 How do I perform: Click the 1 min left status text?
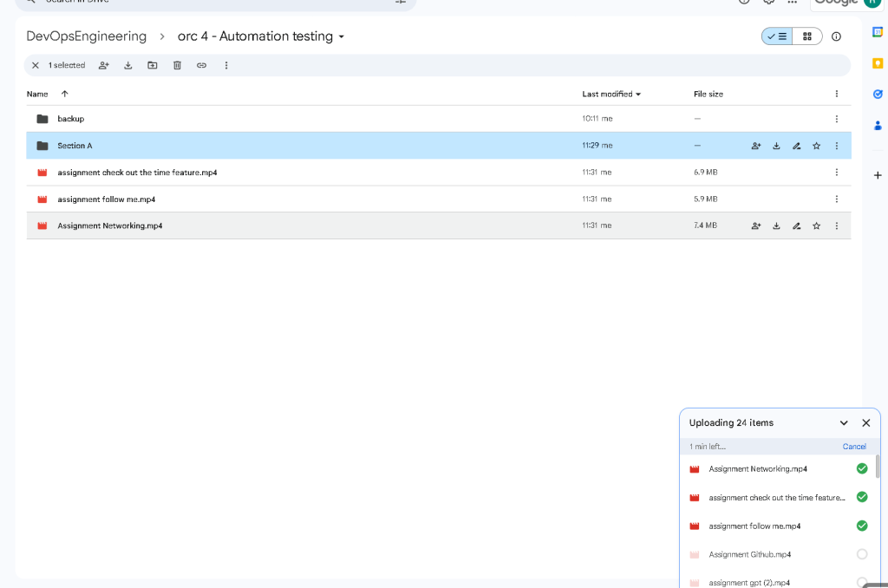pyautogui.click(x=708, y=447)
